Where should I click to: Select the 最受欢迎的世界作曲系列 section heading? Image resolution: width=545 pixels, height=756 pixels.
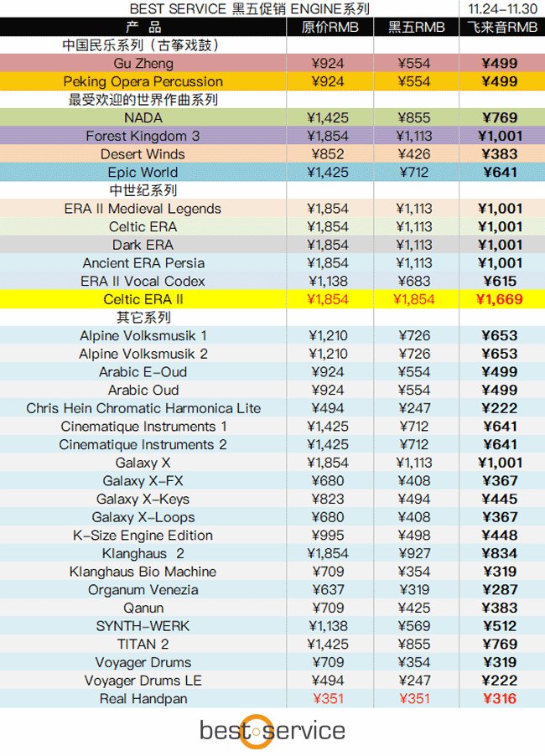tap(143, 100)
